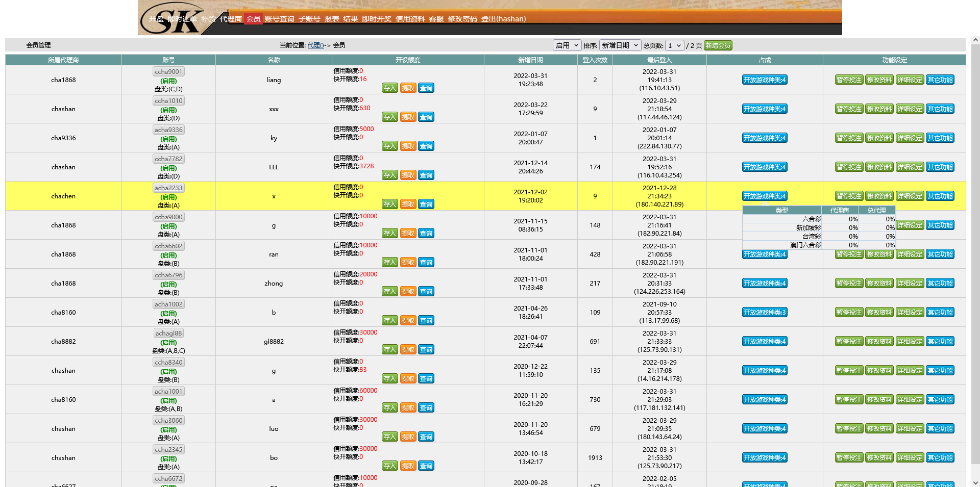The width and height of the screenshot is (980, 487).
Task: Go to the 补货 menu
Action: point(208,19)
